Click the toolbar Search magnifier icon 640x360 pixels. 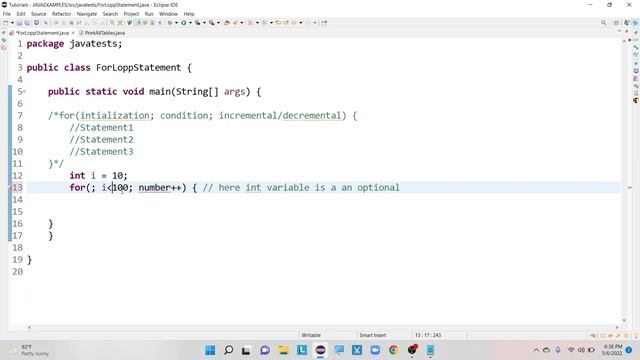click(x=603, y=23)
